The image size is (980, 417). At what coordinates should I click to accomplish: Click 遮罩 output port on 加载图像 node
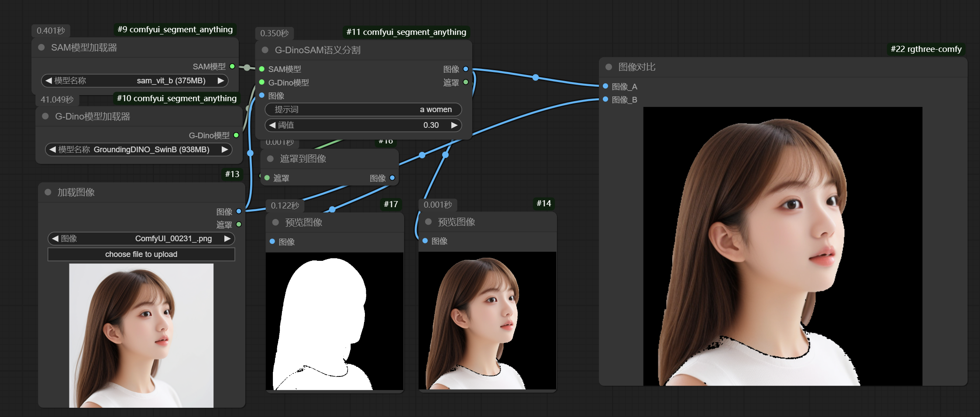click(x=239, y=224)
